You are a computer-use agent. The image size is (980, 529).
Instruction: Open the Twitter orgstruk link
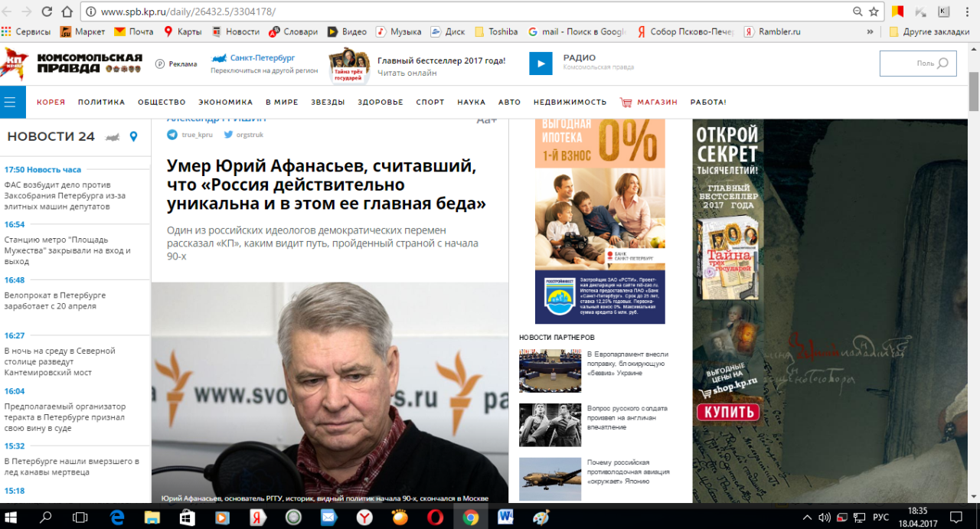243,134
